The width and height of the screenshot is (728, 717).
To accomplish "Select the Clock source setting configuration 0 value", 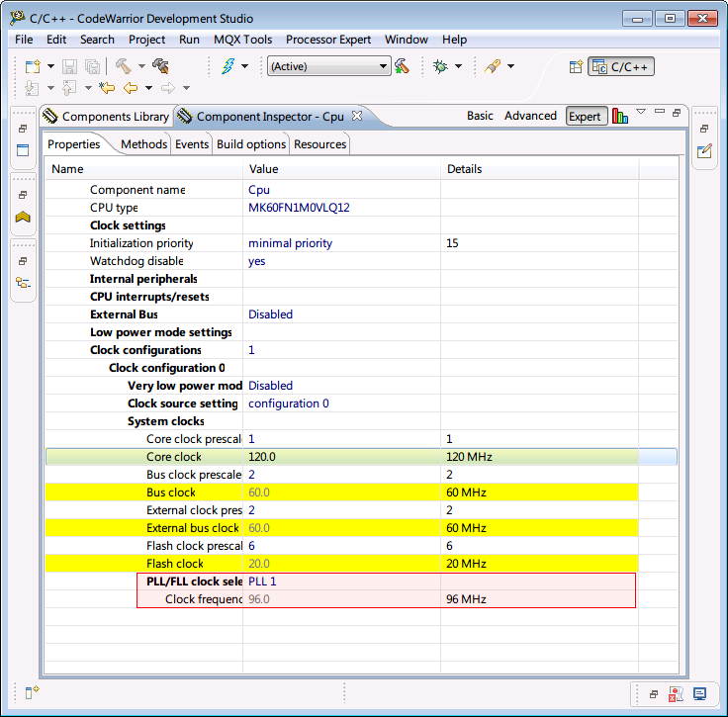I will pyautogui.click(x=288, y=403).
